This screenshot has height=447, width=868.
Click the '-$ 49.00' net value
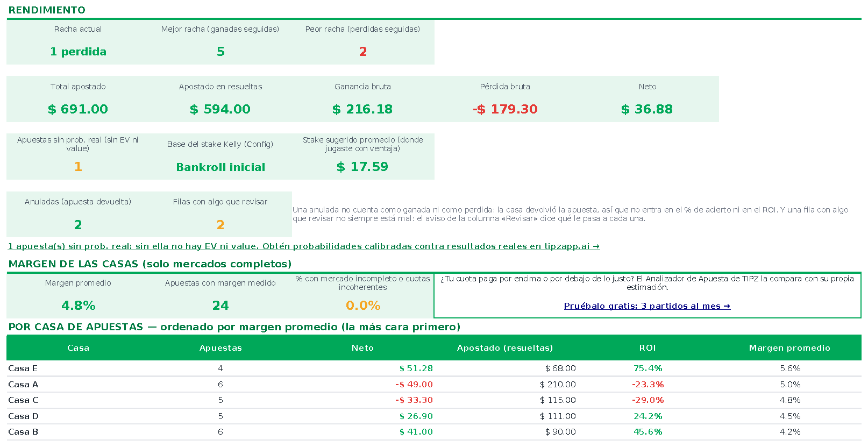(414, 385)
